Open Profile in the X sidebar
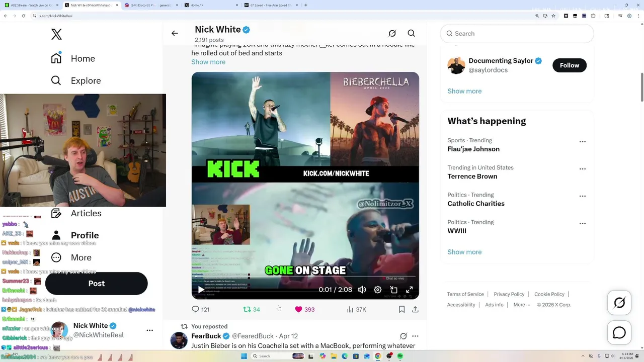This screenshot has width=644, height=362. [75, 235]
